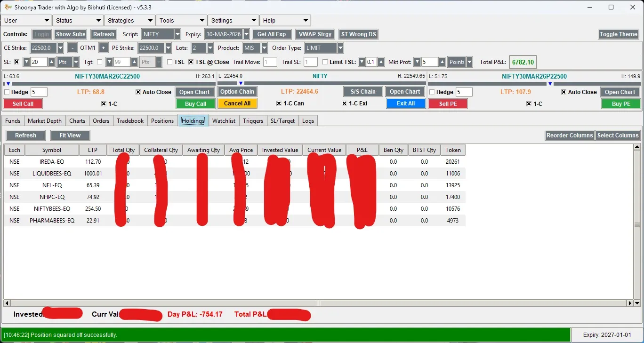This screenshot has width=644, height=343.
Task: Click the Select Columns button
Action: (618, 136)
